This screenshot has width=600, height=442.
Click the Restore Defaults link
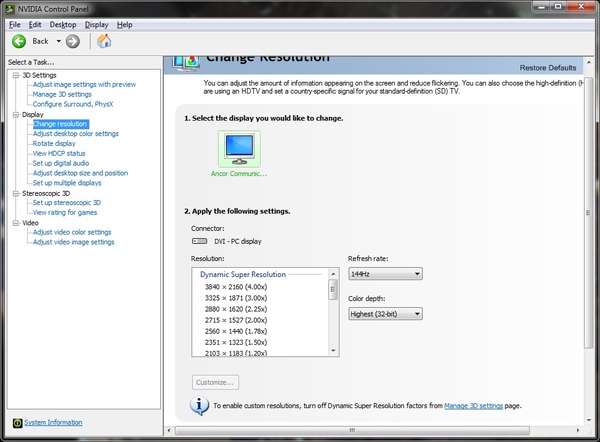point(548,68)
